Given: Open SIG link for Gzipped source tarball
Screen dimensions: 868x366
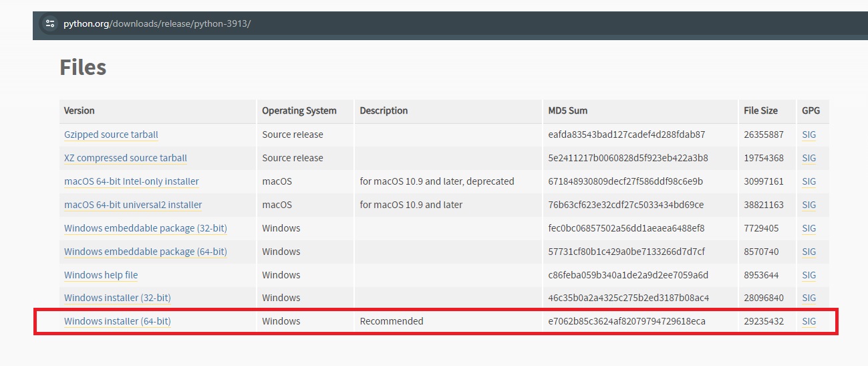Looking at the screenshot, I should (809, 134).
